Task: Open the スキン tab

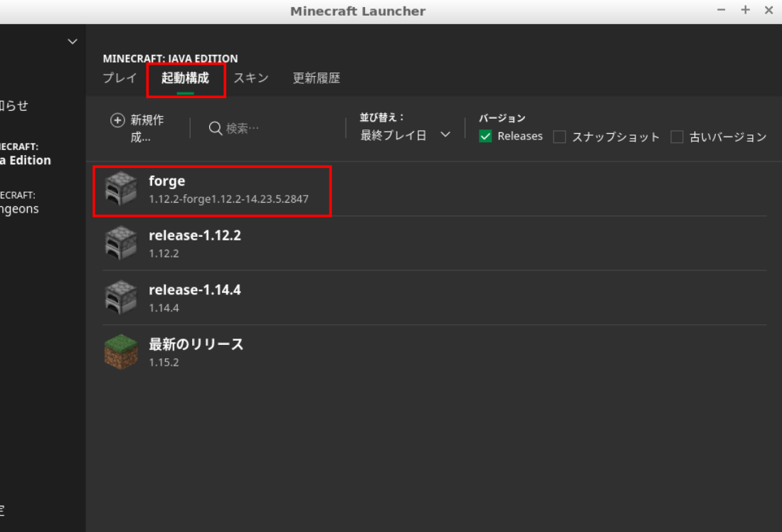Action: [x=251, y=78]
